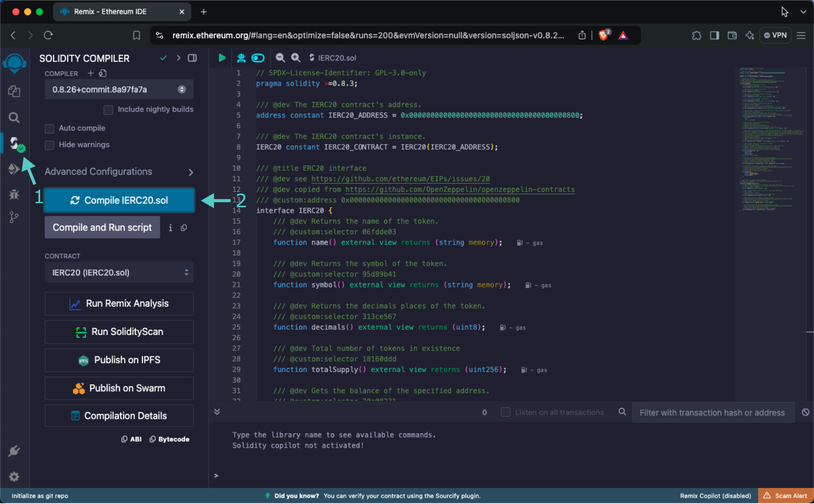Open the CONTRACT IERC20 (IERC20.sol) dropdown
The width and height of the screenshot is (814, 504).
pyautogui.click(x=119, y=273)
